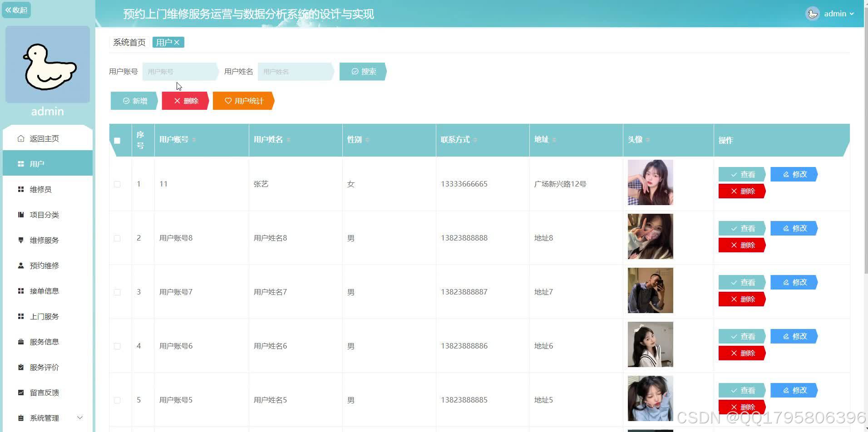Open 维修服务 sidebar item
Screen dimensions: 868x432
tap(48, 240)
